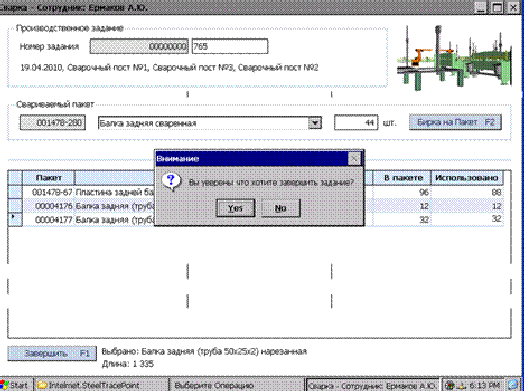Select the В пакете column header
Viewport: 524px width, 391px height.
point(403,177)
